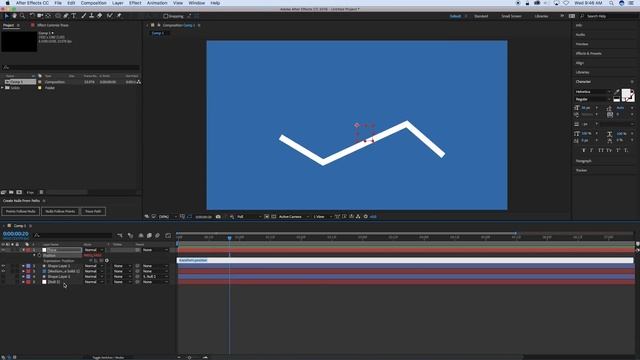Viewport: 640px width, 360px height.
Task: Open the Animation menu
Action: [157, 3]
